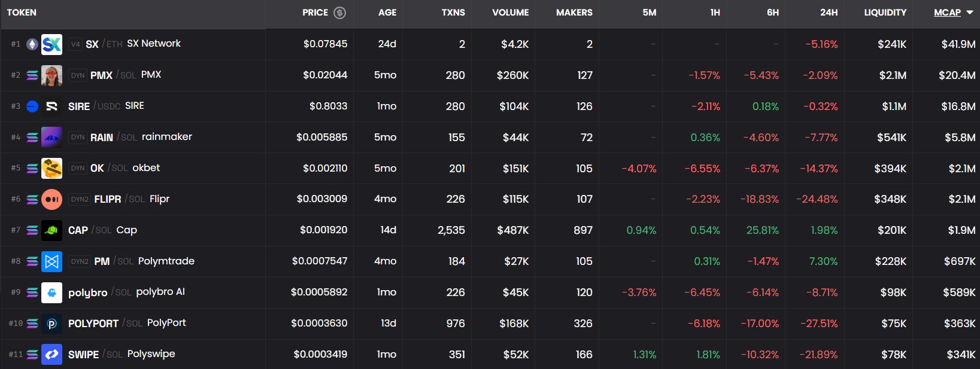Click the rainmaker token logo
The height and width of the screenshot is (369, 980).
(x=51, y=138)
